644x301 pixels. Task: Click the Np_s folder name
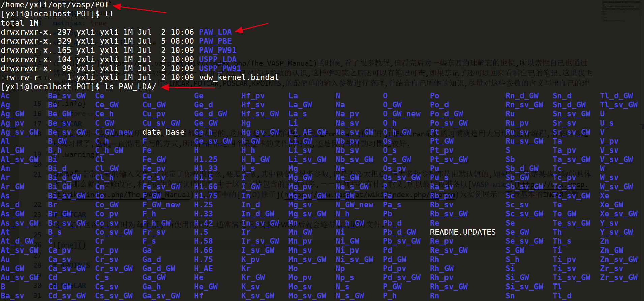345,277
